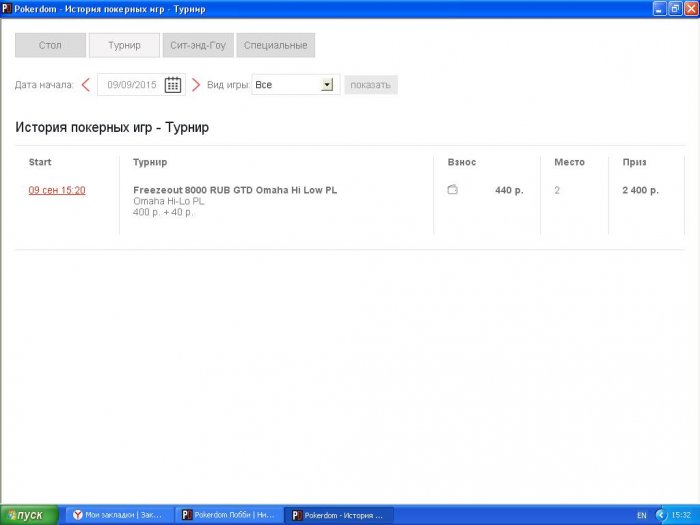This screenshot has width=700, height=525.
Task: Click the История покерных игр heading
Action: tap(112, 127)
